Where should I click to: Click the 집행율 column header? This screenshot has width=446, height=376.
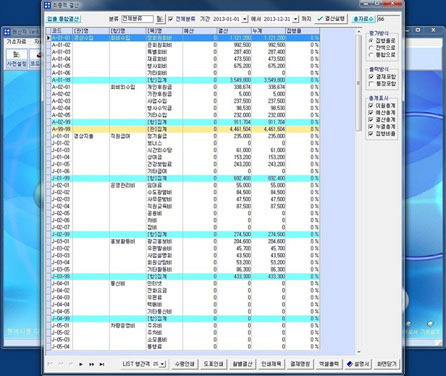pyautogui.click(x=302, y=31)
